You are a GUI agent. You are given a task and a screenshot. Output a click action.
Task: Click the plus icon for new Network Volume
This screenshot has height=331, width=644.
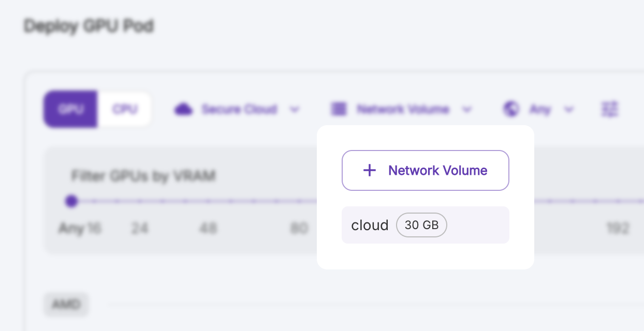pyautogui.click(x=369, y=171)
